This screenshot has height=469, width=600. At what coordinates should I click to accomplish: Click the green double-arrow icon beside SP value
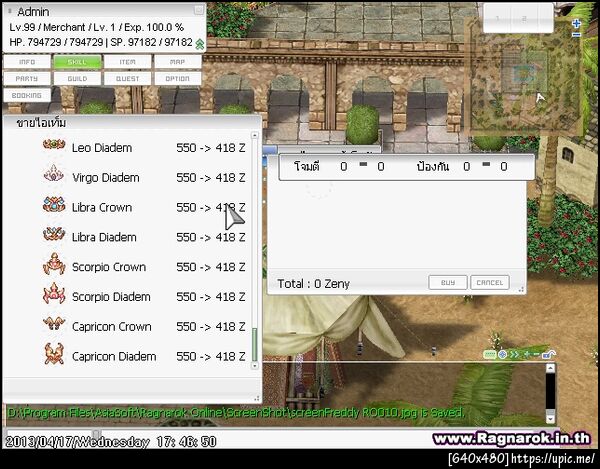click(199, 44)
